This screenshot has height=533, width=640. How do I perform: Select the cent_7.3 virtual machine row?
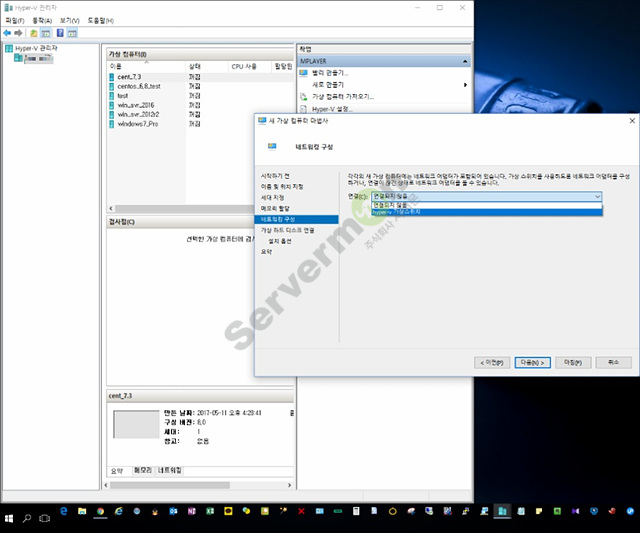[200, 77]
